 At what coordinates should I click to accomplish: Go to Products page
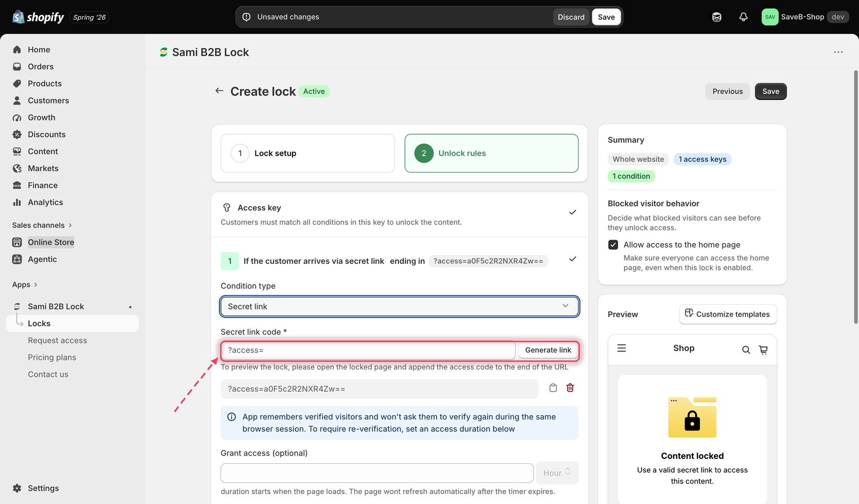click(45, 84)
